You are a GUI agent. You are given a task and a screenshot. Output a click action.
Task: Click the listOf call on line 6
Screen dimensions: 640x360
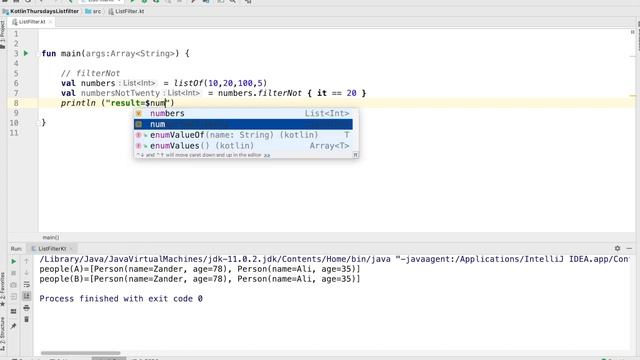[189, 83]
